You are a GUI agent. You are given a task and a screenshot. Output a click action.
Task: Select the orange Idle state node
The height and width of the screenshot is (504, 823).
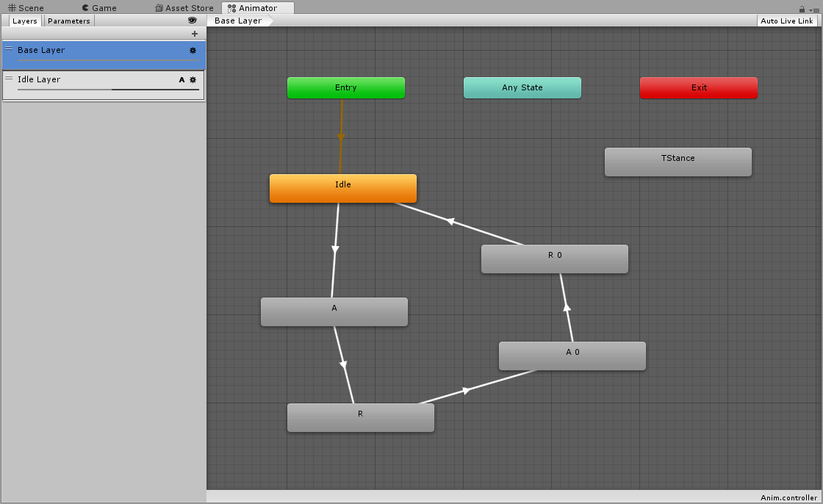point(342,188)
